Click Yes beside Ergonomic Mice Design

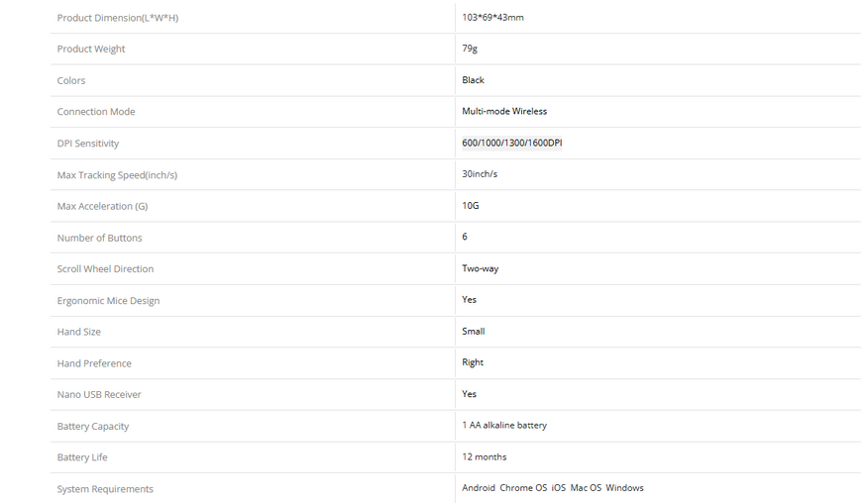(469, 300)
